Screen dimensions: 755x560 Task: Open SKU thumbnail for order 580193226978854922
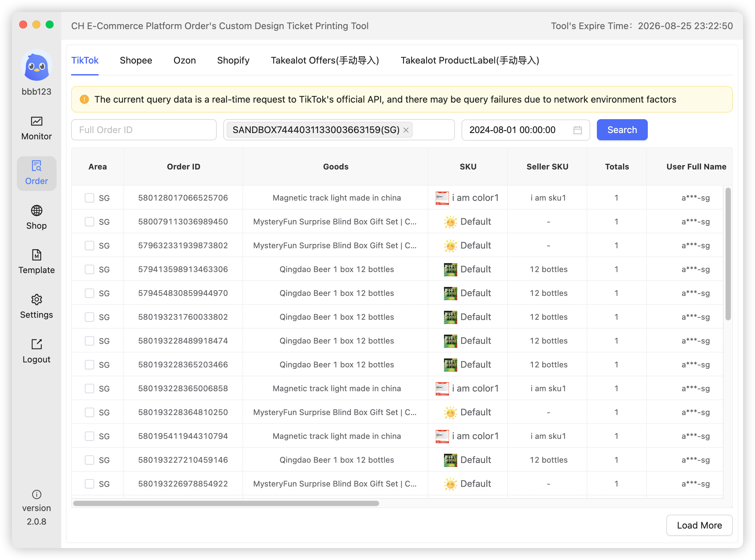[451, 485]
